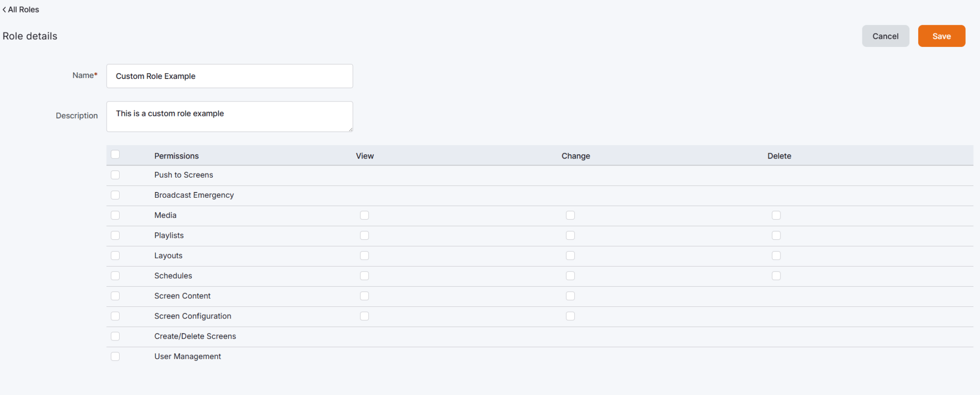The height and width of the screenshot is (395, 980).
Task: Click the Role details heading
Action: tap(30, 36)
